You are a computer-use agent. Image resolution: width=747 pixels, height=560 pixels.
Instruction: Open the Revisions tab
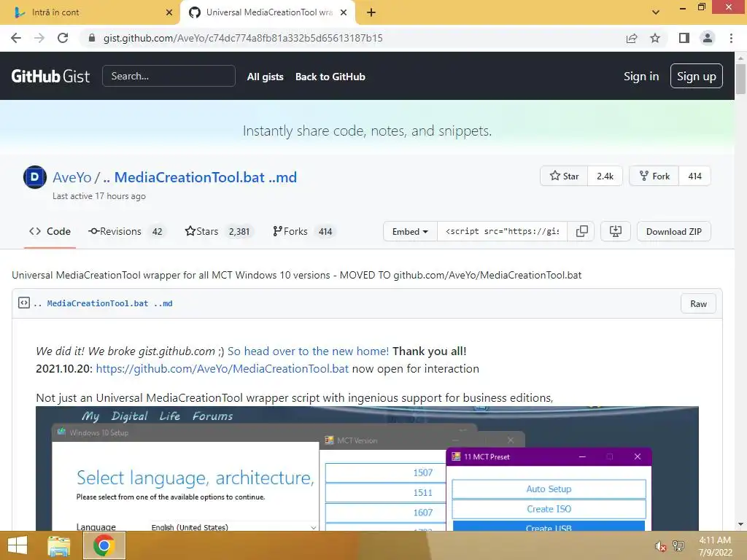pyautogui.click(x=126, y=231)
